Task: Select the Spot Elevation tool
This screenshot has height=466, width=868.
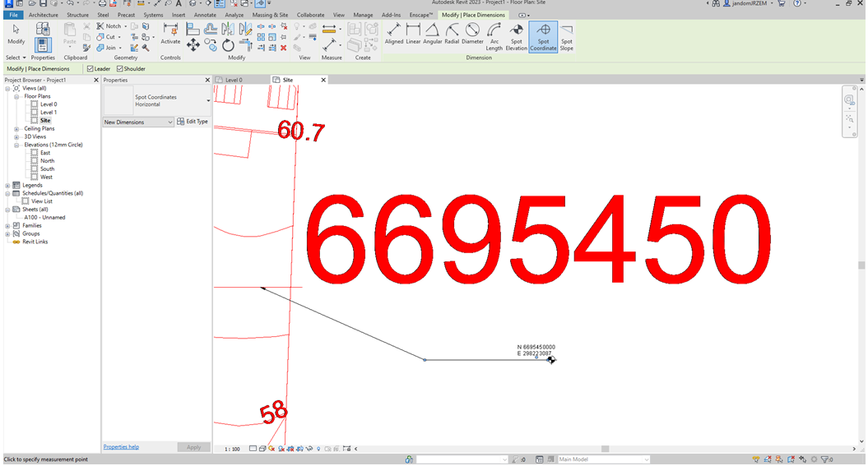Action: coord(516,37)
